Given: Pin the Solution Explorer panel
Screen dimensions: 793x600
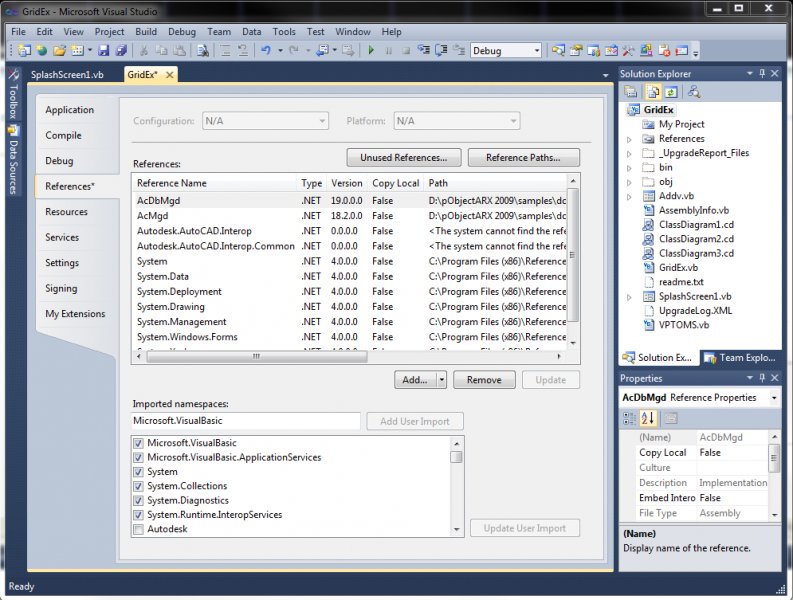Looking at the screenshot, I should pyautogui.click(x=762, y=74).
